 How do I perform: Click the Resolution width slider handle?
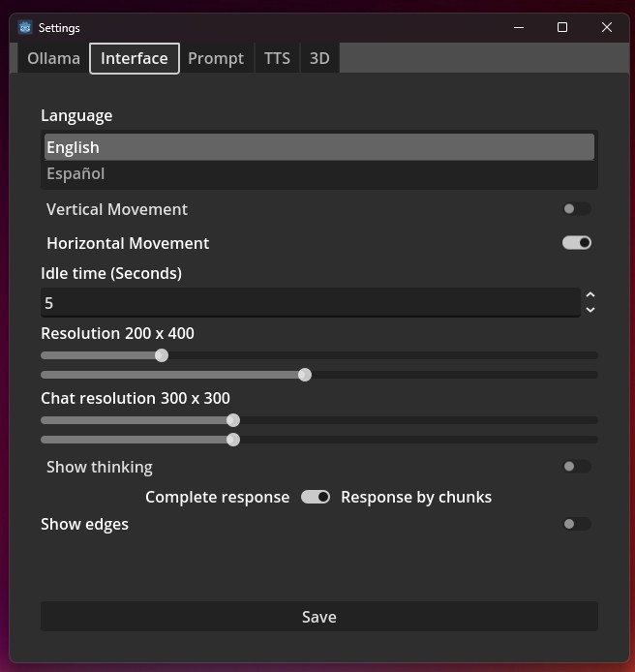click(162, 355)
